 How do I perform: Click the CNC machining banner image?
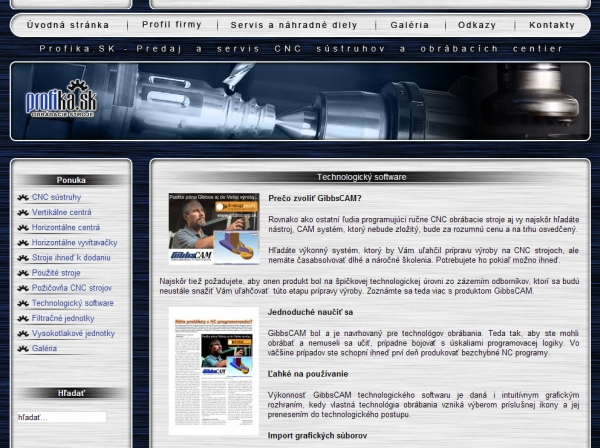(300, 101)
